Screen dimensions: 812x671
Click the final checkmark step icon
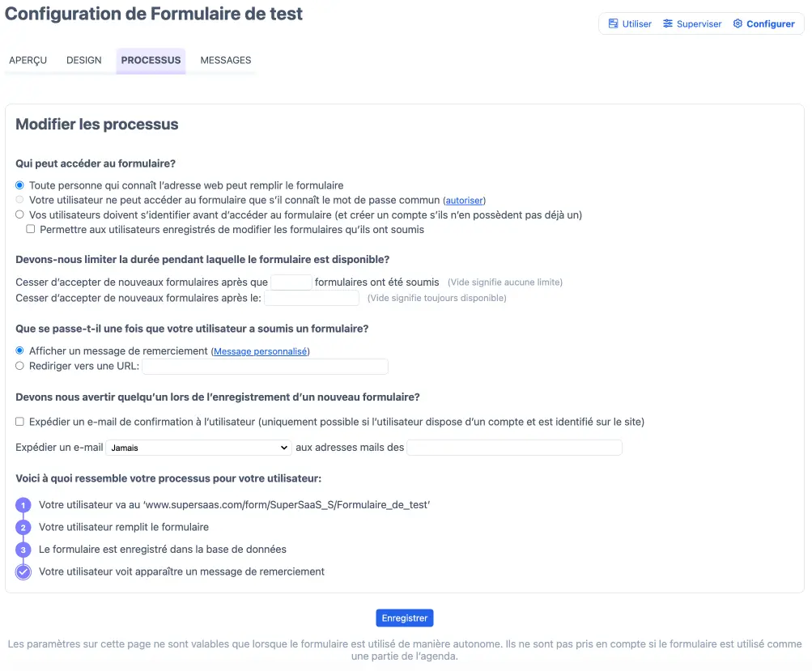point(23,572)
